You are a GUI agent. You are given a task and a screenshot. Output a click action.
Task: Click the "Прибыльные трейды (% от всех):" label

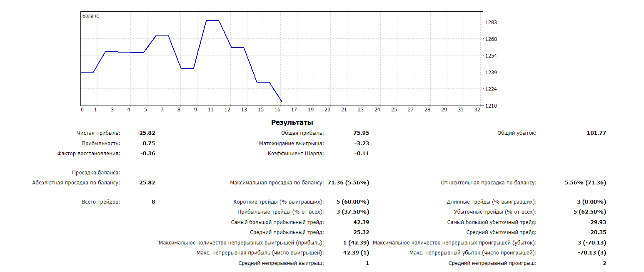point(281,212)
